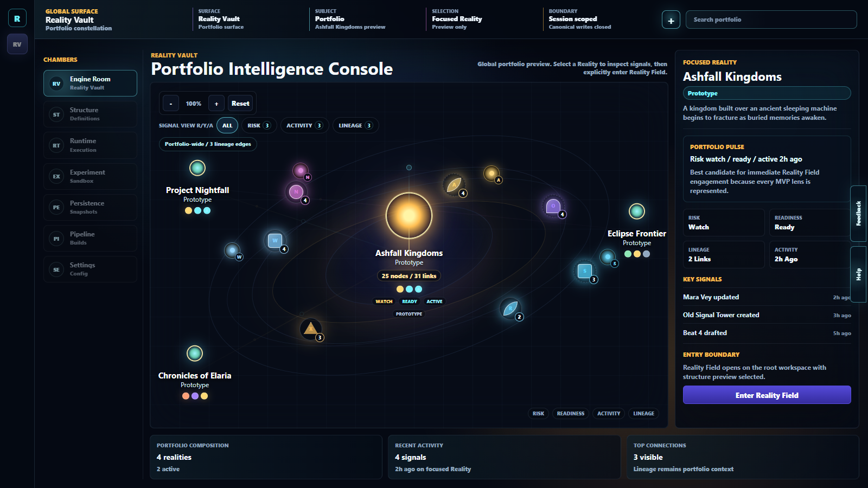Zoom out with the minus button
The image size is (868, 488).
point(171,104)
